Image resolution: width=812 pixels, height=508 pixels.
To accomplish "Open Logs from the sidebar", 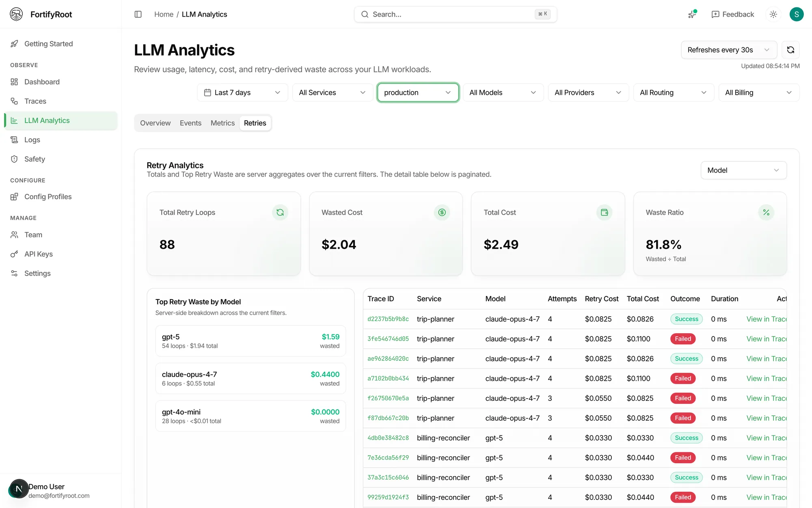I will click(x=61, y=140).
